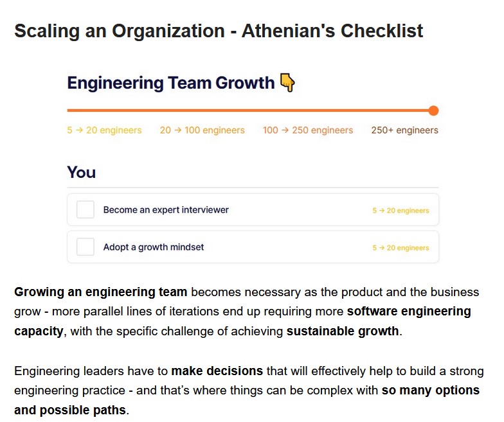Click the bold "make decisions" phrase

point(217,371)
